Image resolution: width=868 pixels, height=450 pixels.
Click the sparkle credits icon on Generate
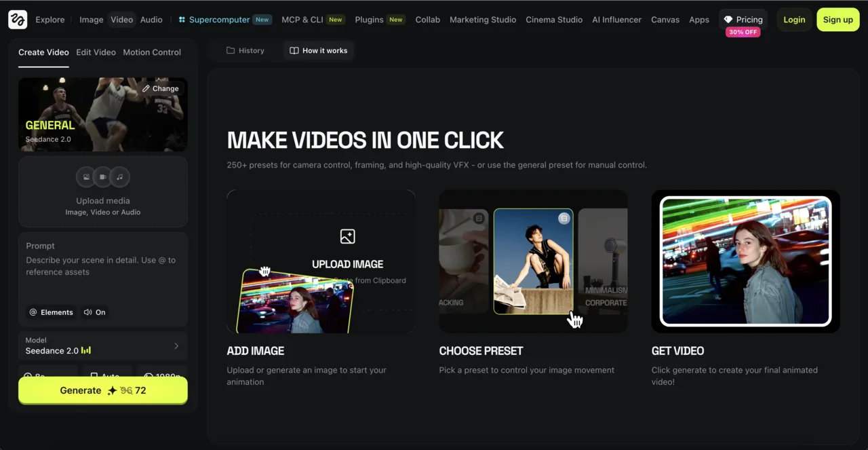112,390
